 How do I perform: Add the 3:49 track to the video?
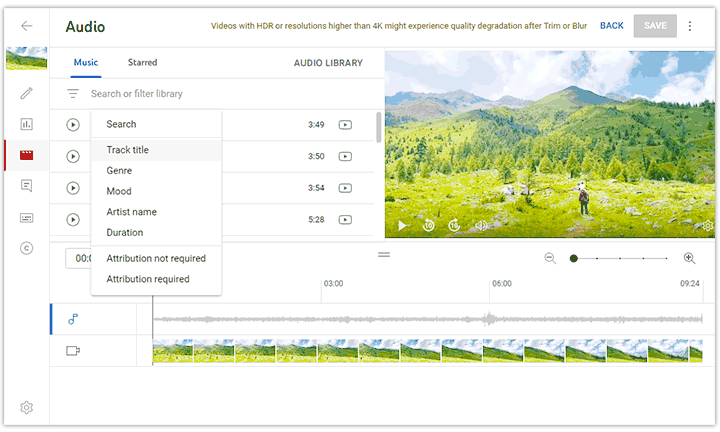click(345, 125)
